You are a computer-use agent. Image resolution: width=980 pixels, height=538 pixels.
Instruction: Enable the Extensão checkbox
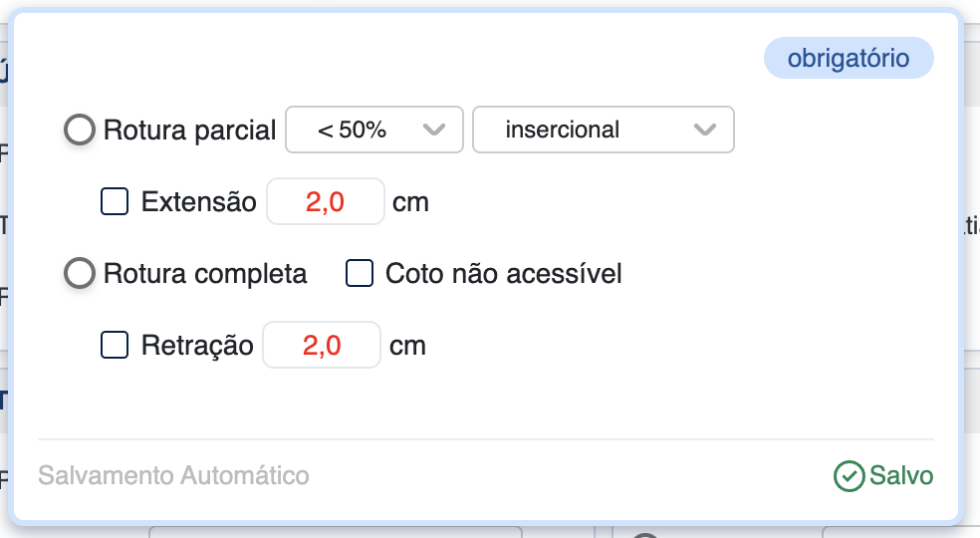pos(116,202)
